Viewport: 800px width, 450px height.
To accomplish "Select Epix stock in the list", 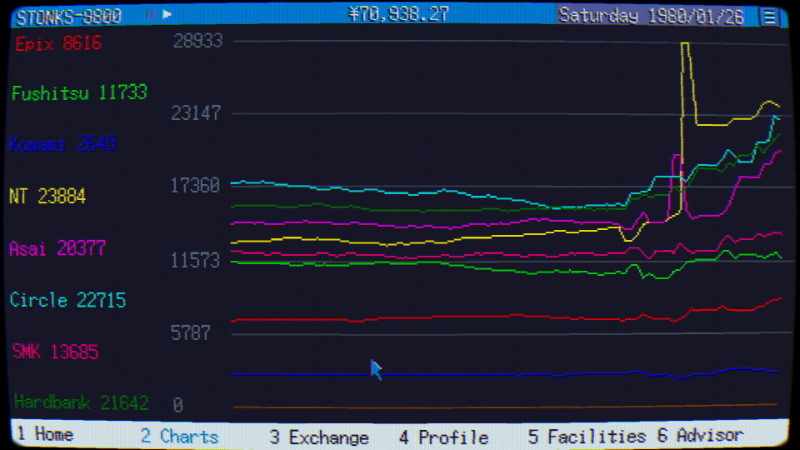I will tap(58, 44).
